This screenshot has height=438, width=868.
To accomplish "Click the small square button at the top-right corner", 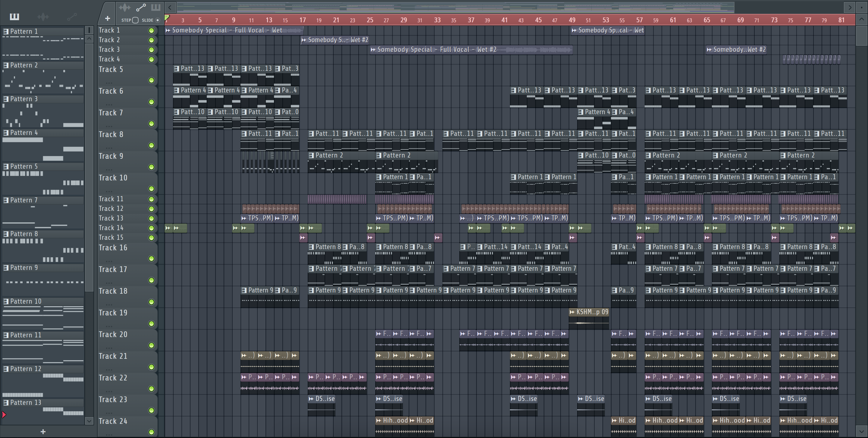I will coord(862,7).
